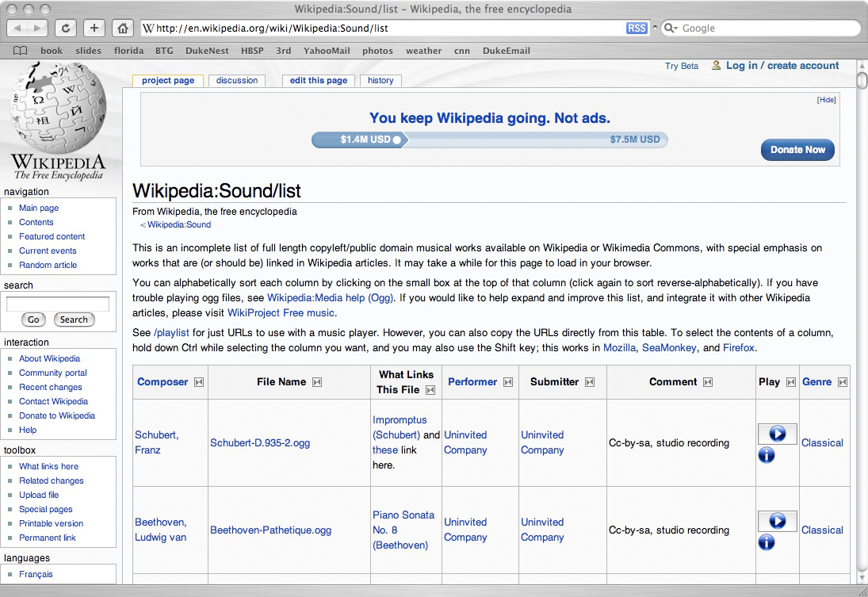
Task: Sort by the Performer column sort icon
Action: (x=508, y=382)
